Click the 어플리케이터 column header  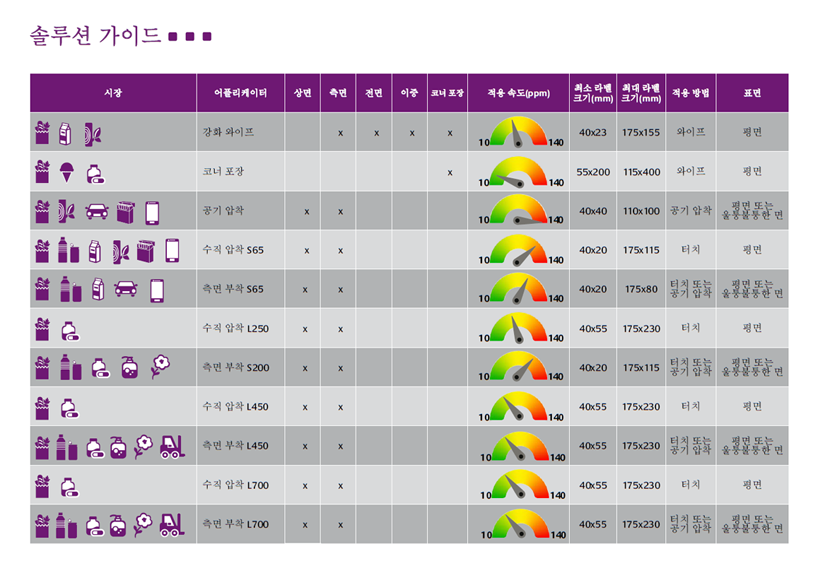click(240, 93)
